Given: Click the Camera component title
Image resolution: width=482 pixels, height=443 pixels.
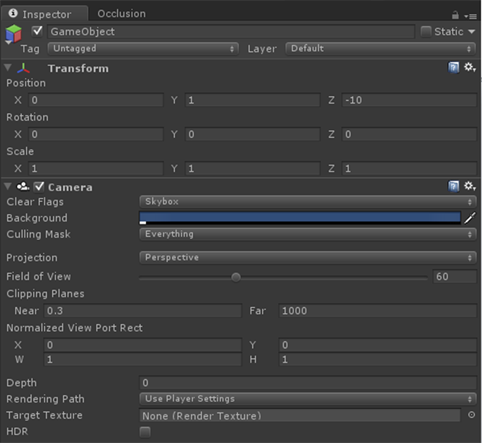Looking at the screenshot, I should [x=70, y=187].
